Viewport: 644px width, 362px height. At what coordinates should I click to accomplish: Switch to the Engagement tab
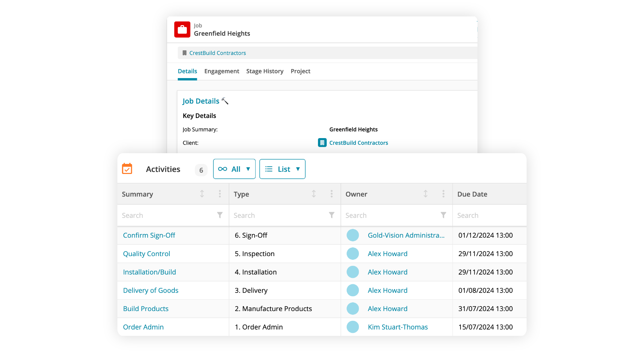coord(222,71)
